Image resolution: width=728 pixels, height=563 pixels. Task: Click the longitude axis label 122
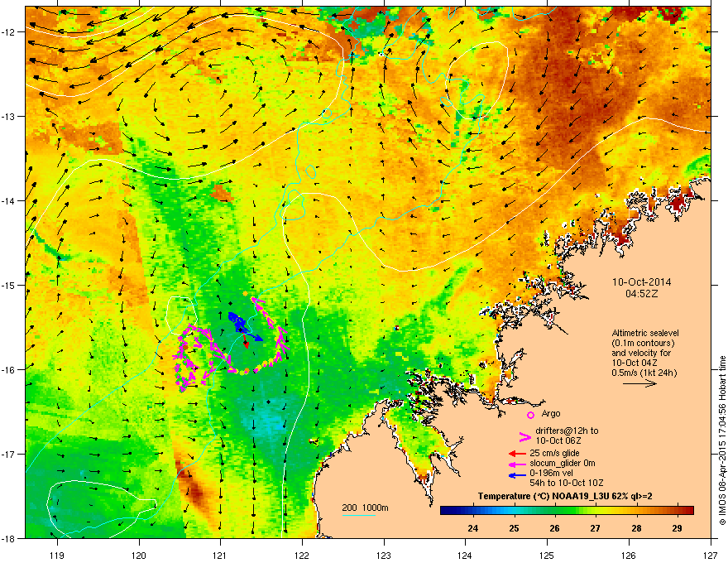302,555
